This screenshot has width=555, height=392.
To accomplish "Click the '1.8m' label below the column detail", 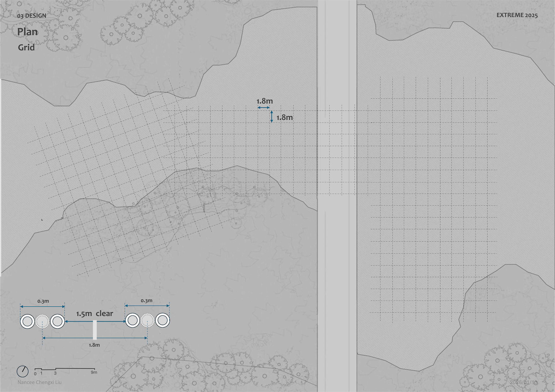I will 94,345.
